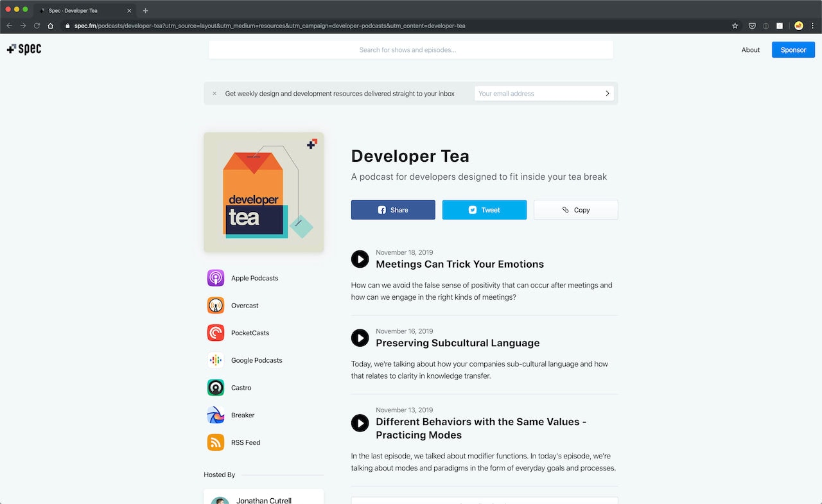Open the Apple Podcasts icon

point(216,278)
